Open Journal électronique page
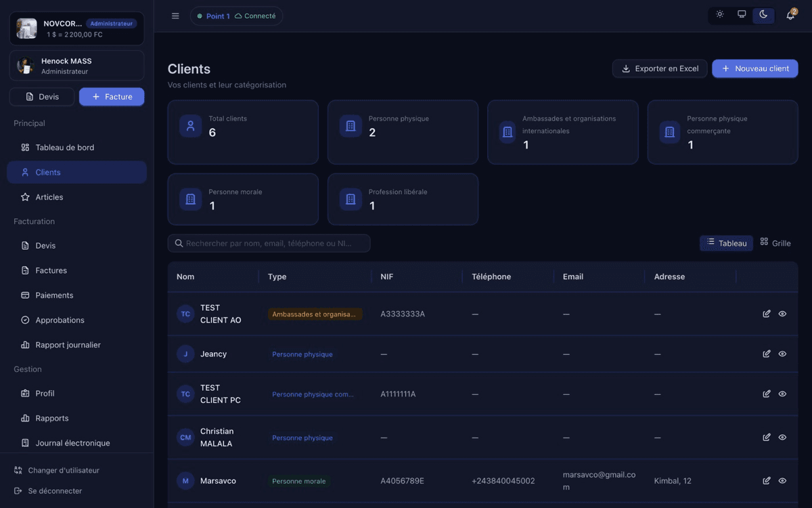This screenshot has height=508, width=812. pyautogui.click(x=76, y=443)
